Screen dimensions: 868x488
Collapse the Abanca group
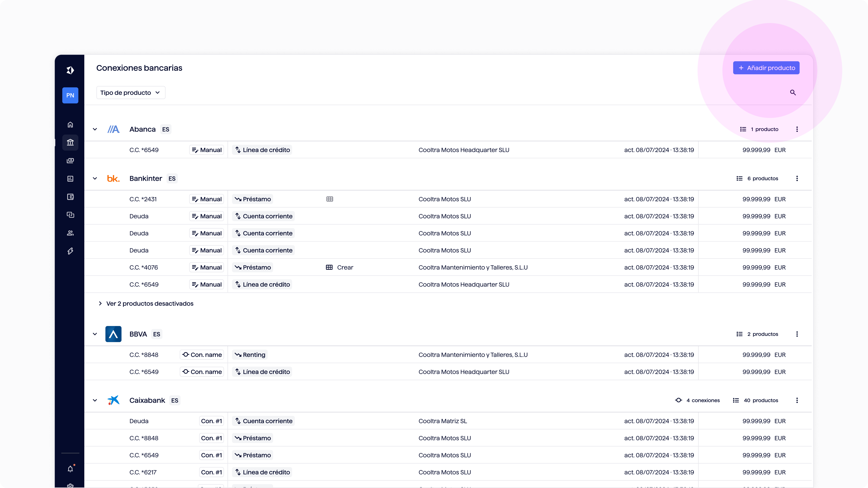(x=95, y=129)
